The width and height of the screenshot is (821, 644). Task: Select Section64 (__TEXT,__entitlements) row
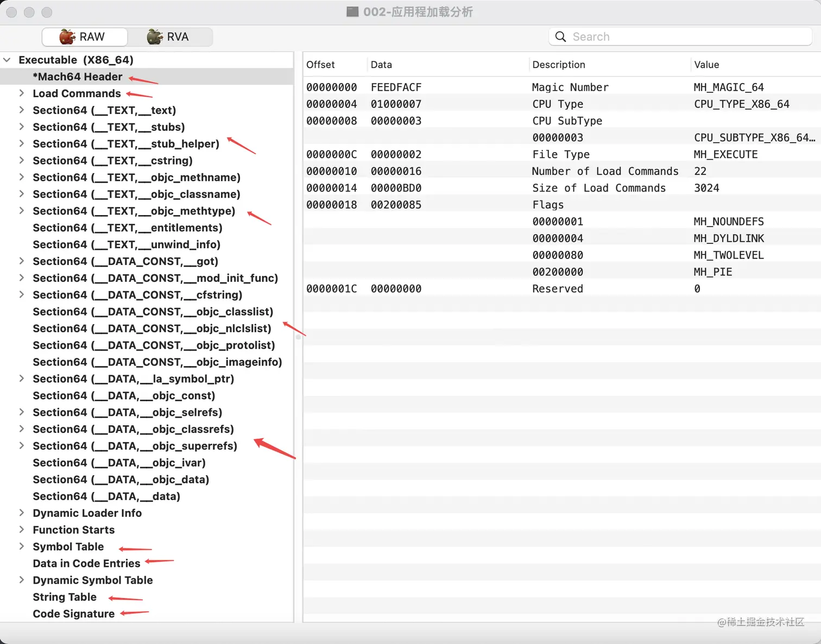147,228
